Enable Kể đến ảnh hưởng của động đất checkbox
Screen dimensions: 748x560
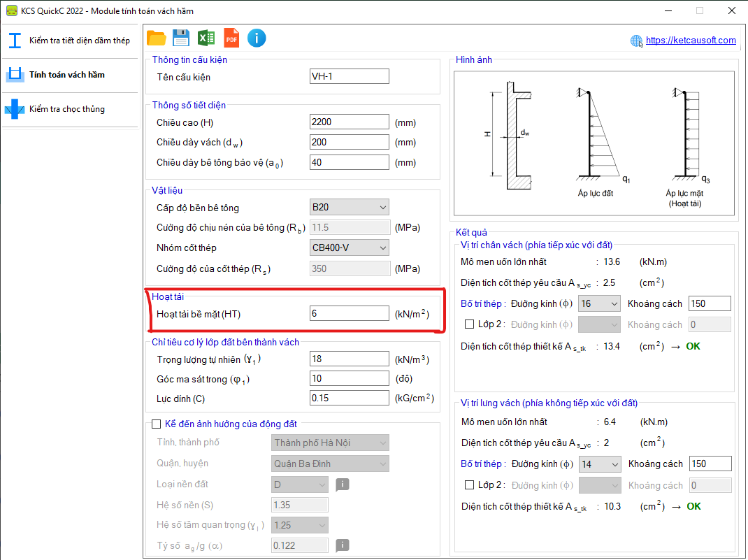(157, 424)
